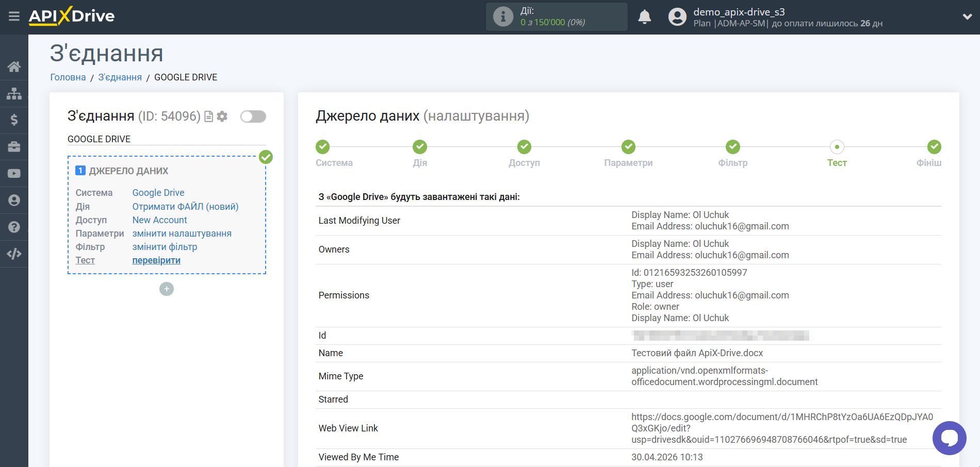Image resolution: width=980 pixels, height=467 pixels.
Task: Click Отримати ФАЙЛ (новий) action link
Action: tap(186, 207)
